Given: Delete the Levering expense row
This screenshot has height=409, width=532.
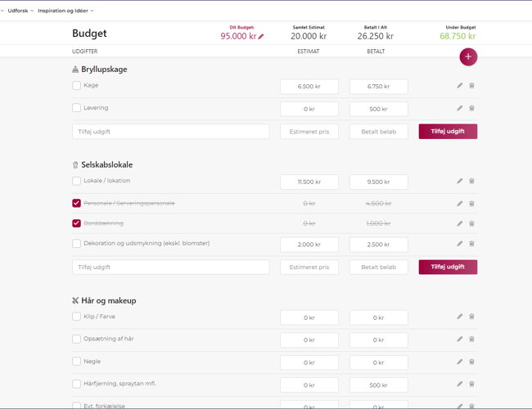Looking at the screenshot, I should [x=471, y=108].
